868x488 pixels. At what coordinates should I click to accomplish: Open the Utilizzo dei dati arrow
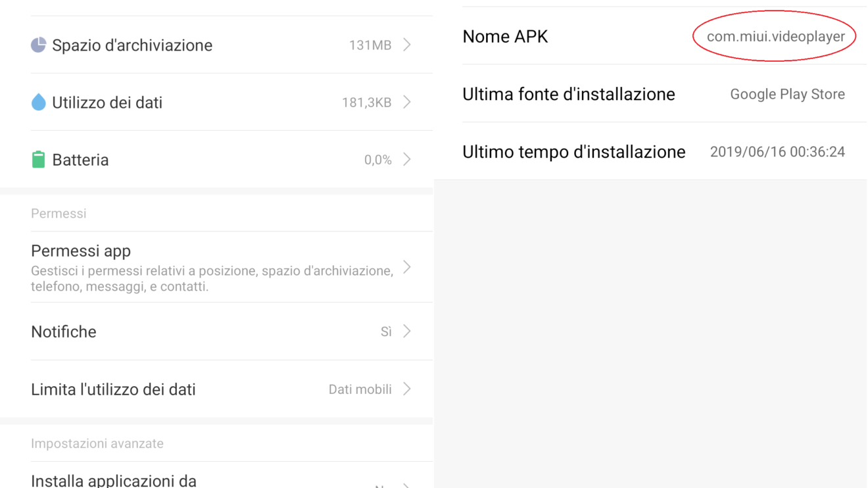[407, 102]
